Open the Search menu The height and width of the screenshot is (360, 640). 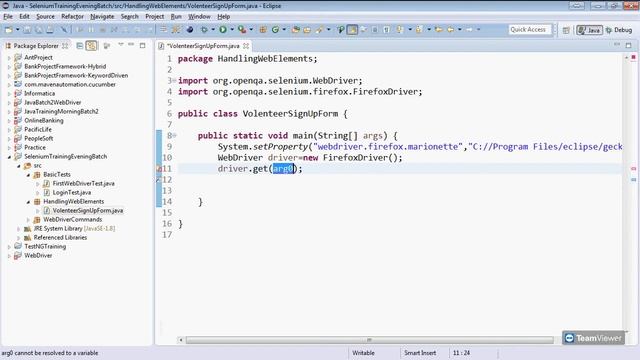pos(129,17)
